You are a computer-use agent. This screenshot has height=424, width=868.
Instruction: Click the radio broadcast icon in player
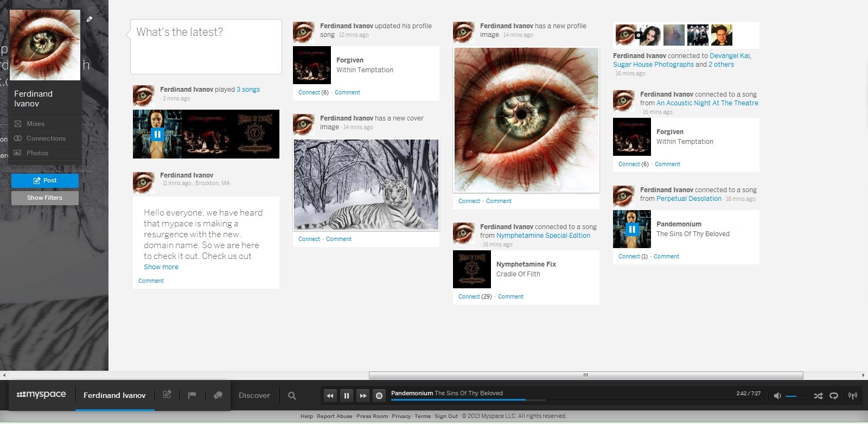pos(853,396)
